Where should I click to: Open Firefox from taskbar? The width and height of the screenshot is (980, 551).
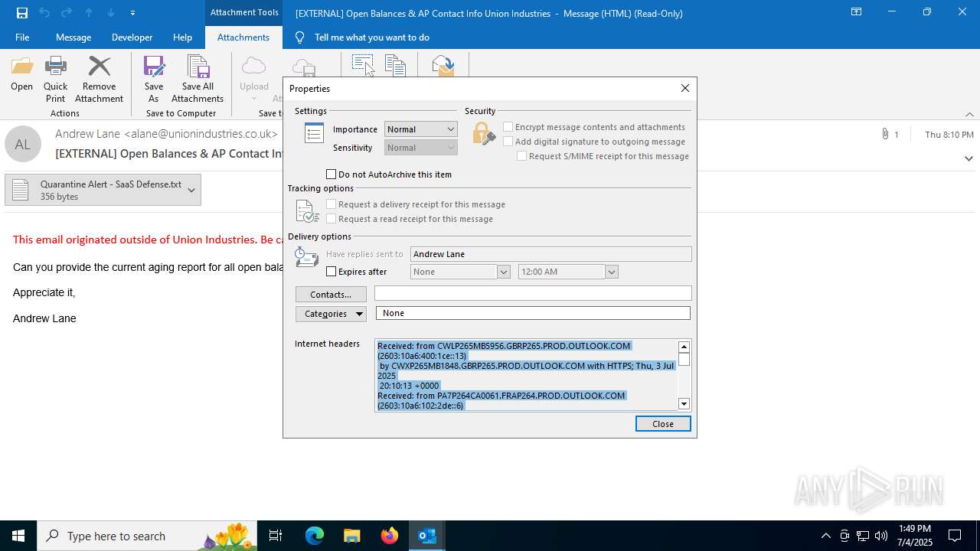(x=390, y=536)
